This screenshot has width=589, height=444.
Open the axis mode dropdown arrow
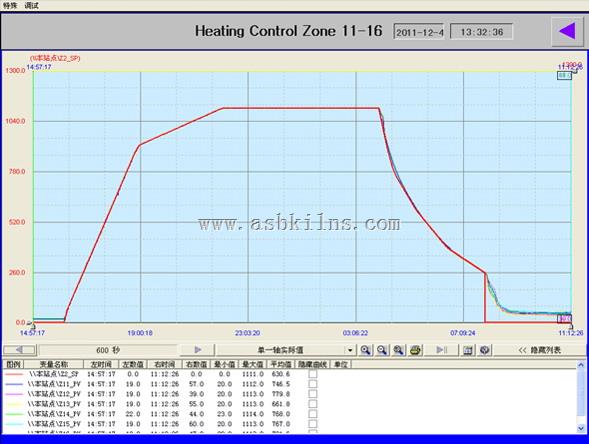pos(350,350)
